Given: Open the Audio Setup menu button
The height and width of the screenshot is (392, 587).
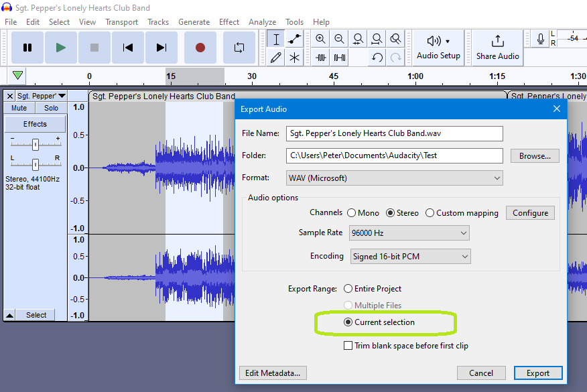Looking at the screenshot, I should click(438, 48).
